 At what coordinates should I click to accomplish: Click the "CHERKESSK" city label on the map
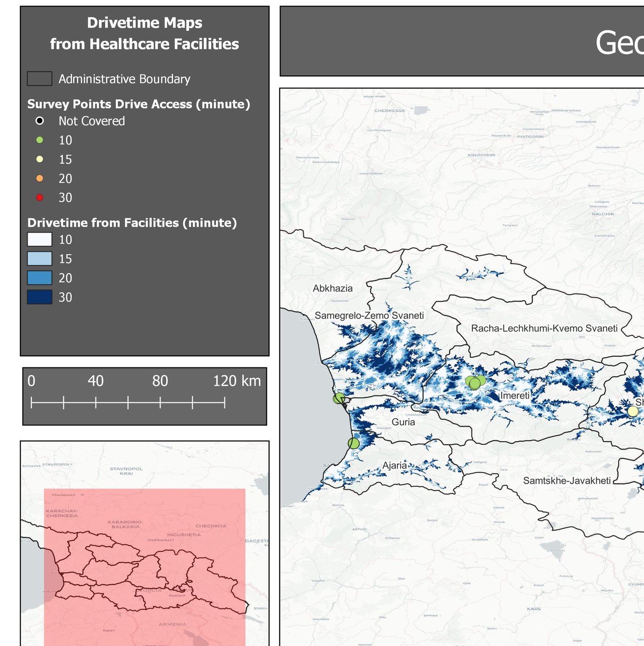(x=390, y=111)
